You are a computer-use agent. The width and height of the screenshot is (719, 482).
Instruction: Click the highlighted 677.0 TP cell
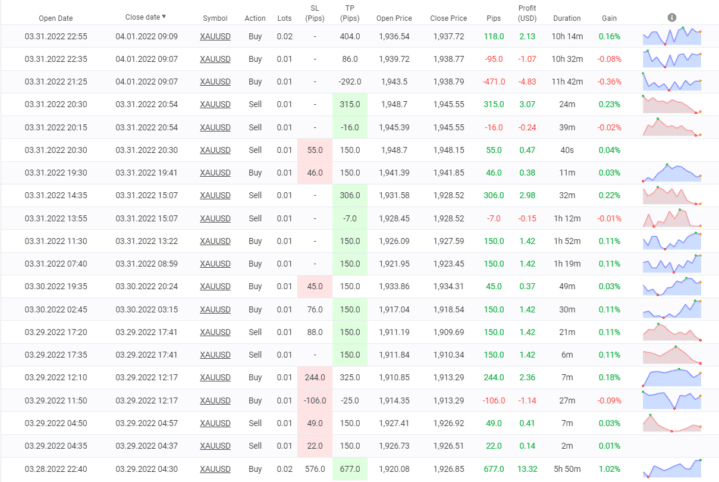point(350,469)
